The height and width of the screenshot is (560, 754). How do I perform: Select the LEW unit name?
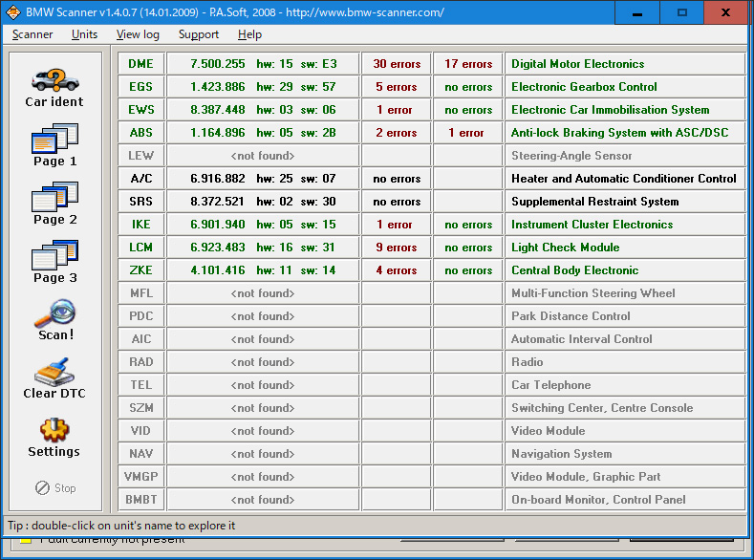point(141,156)
